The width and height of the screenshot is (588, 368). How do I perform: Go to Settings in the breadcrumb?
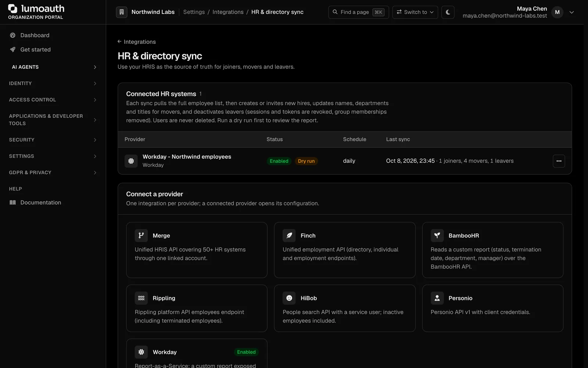(194, 12)
